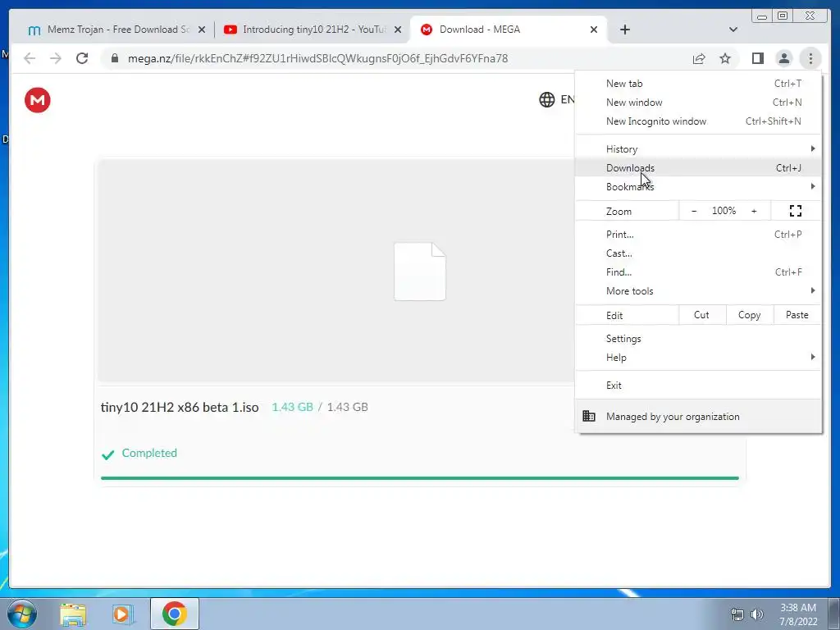Open Downloads from the Chrome menu
The height and width of the screenshot is (630, 840).
click(x=699, y=167)
